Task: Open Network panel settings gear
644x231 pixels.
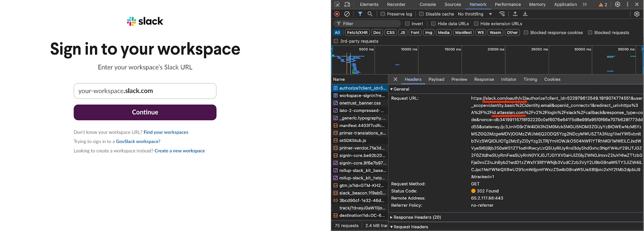Action: [637, 14]
